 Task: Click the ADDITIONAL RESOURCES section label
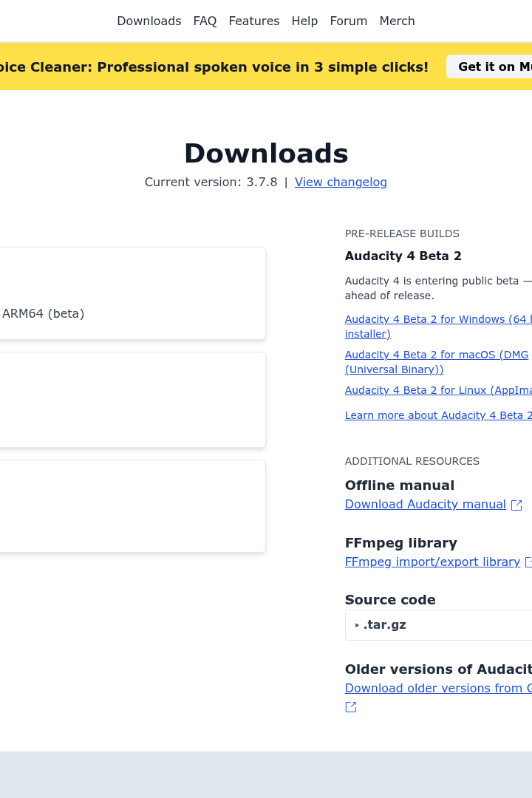pyautogui.click(x=412, y=461)
